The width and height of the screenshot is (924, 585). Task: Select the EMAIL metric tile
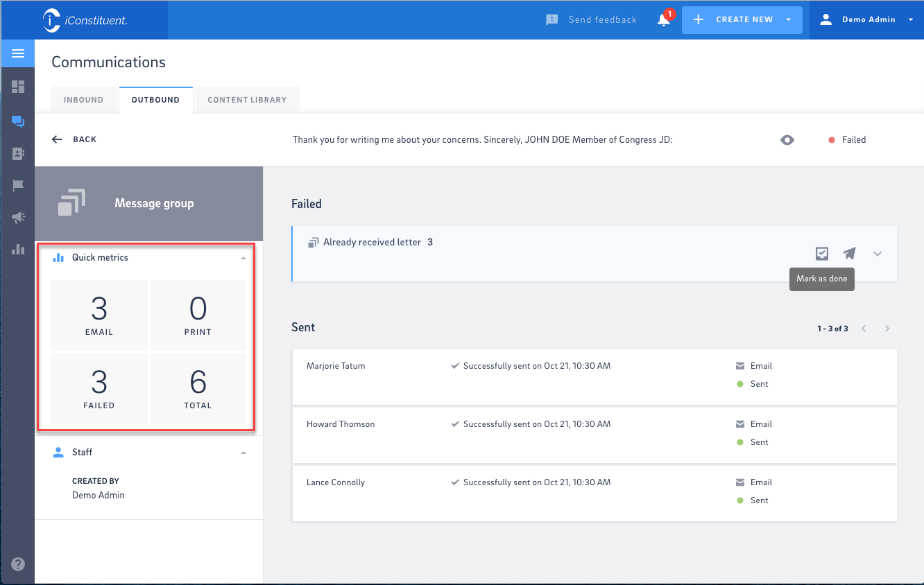[99, 315]
